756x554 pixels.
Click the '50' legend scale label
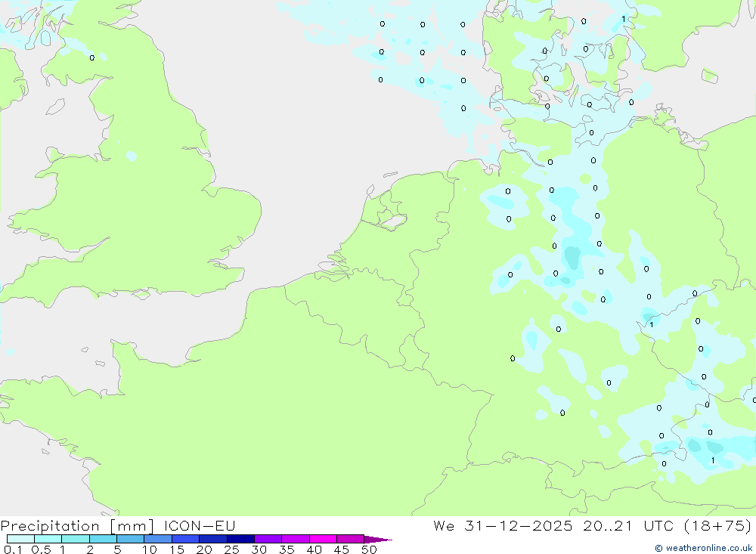pyautogui.click(x=369, y=549)
